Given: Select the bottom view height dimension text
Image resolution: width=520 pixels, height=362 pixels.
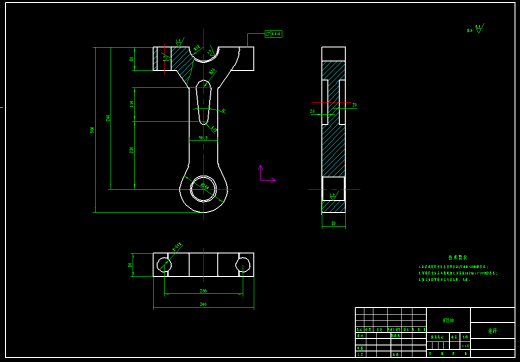Looking at the screenshot, I should point(130,265).
